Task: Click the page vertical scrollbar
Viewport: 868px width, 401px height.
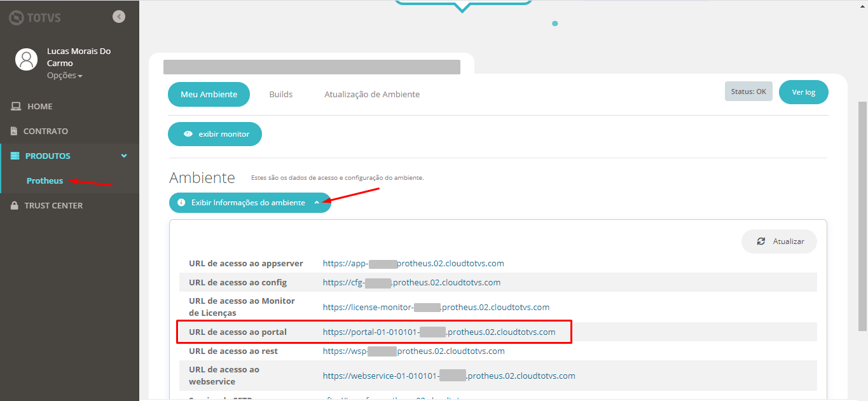Action: [x=863, y=216]
